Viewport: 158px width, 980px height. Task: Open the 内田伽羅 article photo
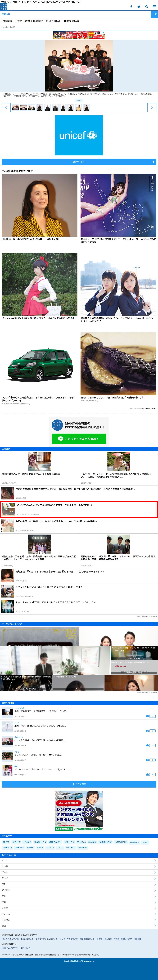(39, 205)
